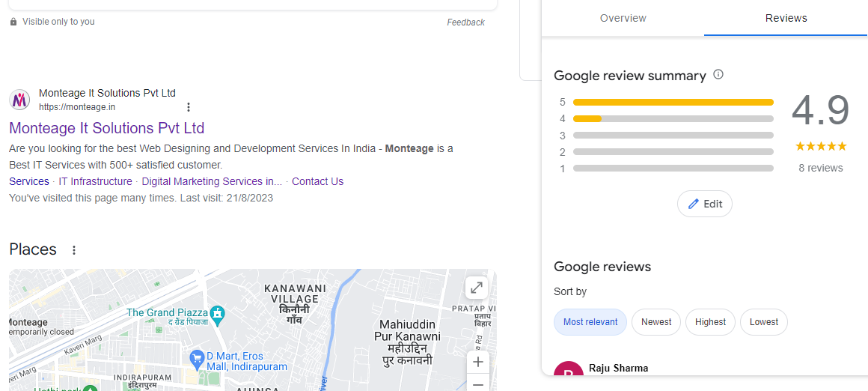
Task: Zoom out on the map
Action: [477, 384]
